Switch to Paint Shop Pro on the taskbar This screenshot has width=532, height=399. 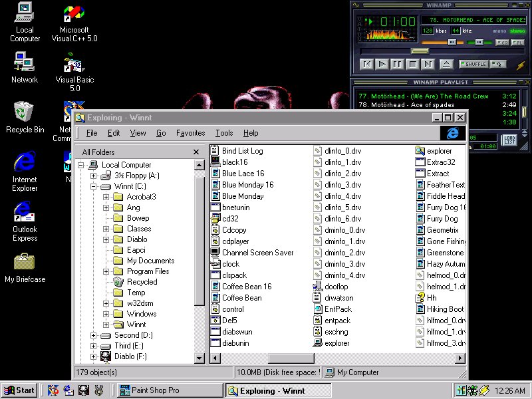point(170,390)
